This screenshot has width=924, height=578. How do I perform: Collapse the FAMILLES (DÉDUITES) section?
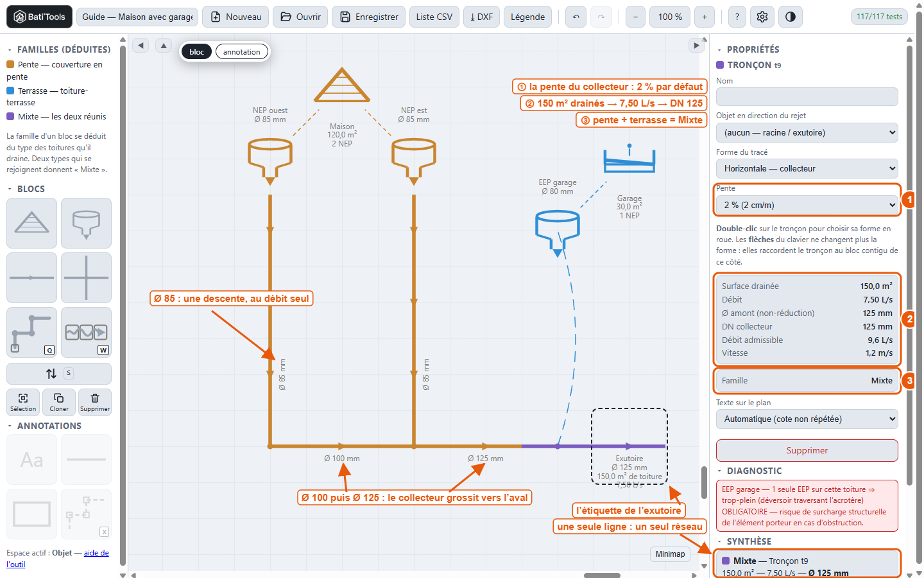(10, 49)
